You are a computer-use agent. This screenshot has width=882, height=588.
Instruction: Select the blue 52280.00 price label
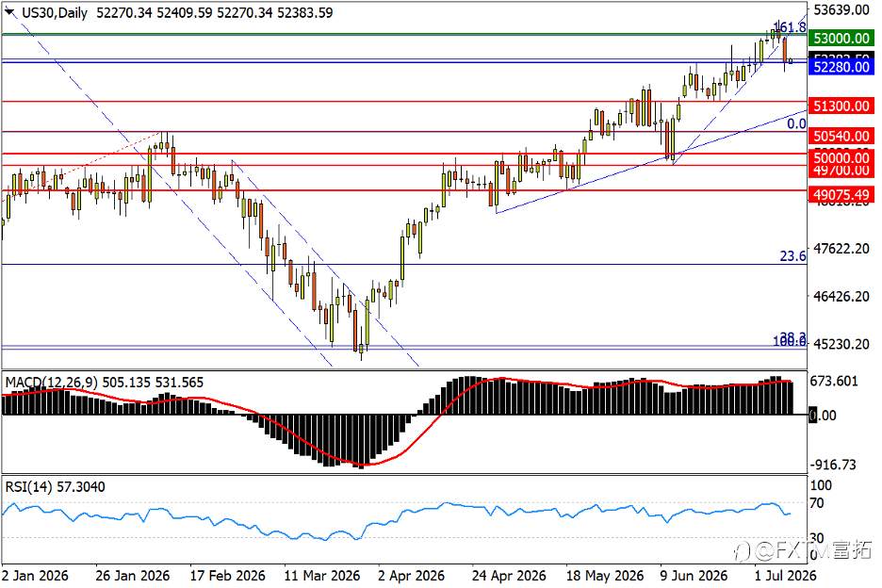click(841, 67)
